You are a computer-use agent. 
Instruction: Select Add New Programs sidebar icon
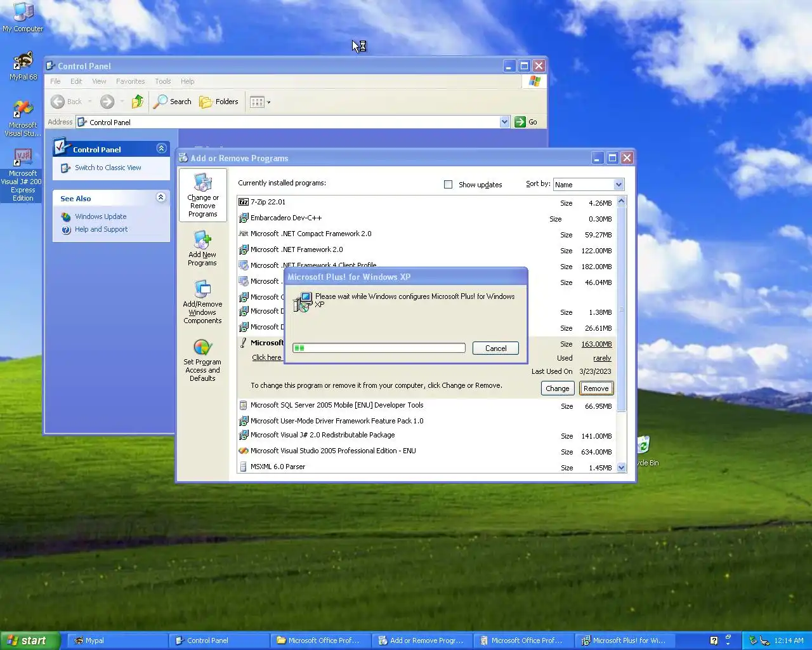(202, 248)
